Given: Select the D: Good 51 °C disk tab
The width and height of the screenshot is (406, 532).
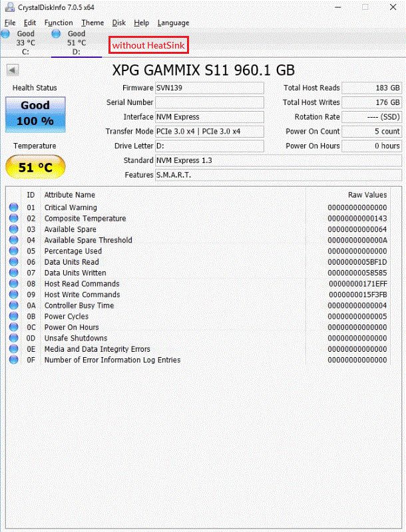Looking at the screenshot, I should pyautogui.click(x=77, y=43).
